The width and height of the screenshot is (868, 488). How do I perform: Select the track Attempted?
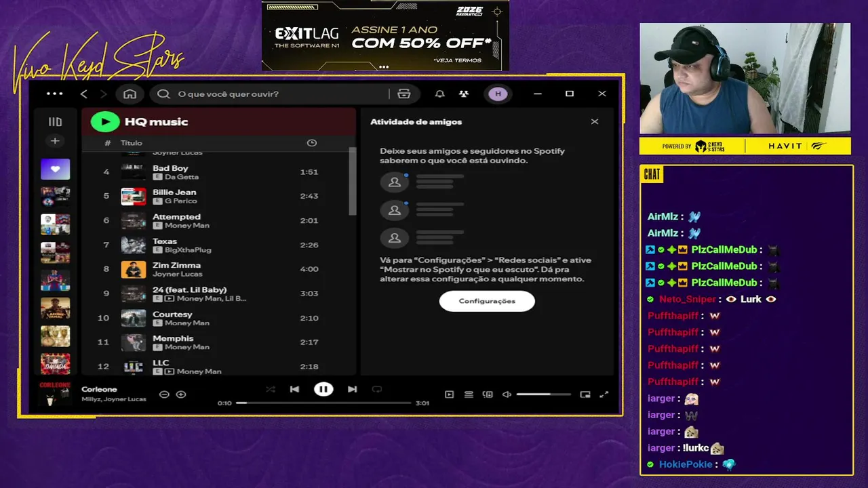pyautogui.click(x=176, y=217)
